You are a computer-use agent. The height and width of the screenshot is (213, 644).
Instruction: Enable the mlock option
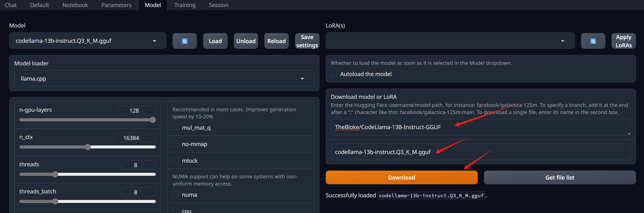(175, 161)
